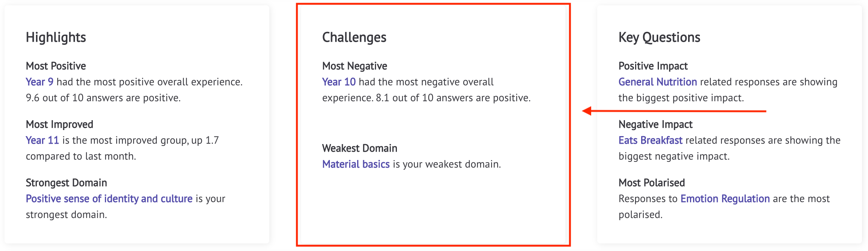Open the Material basics domain link

tap(356, 164)
